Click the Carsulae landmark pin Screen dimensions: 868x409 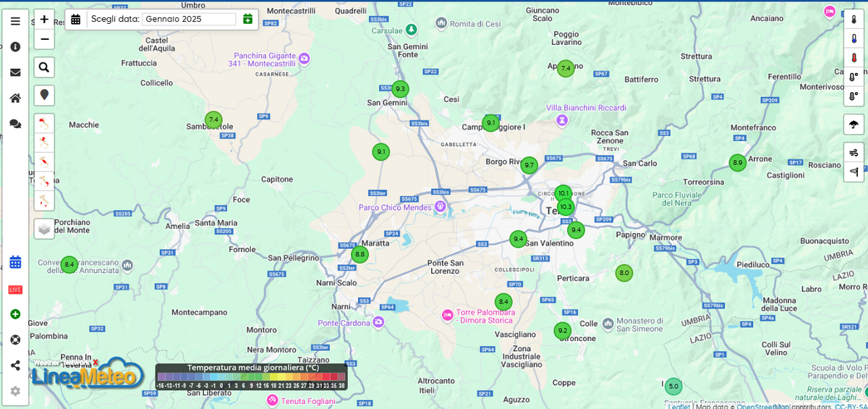click(x=411, y=30)
